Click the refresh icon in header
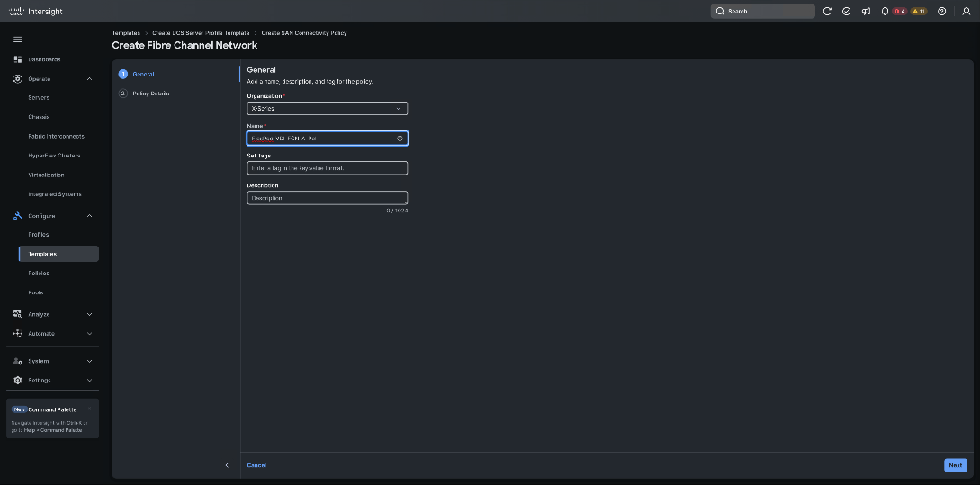 (x=827, y=12)
